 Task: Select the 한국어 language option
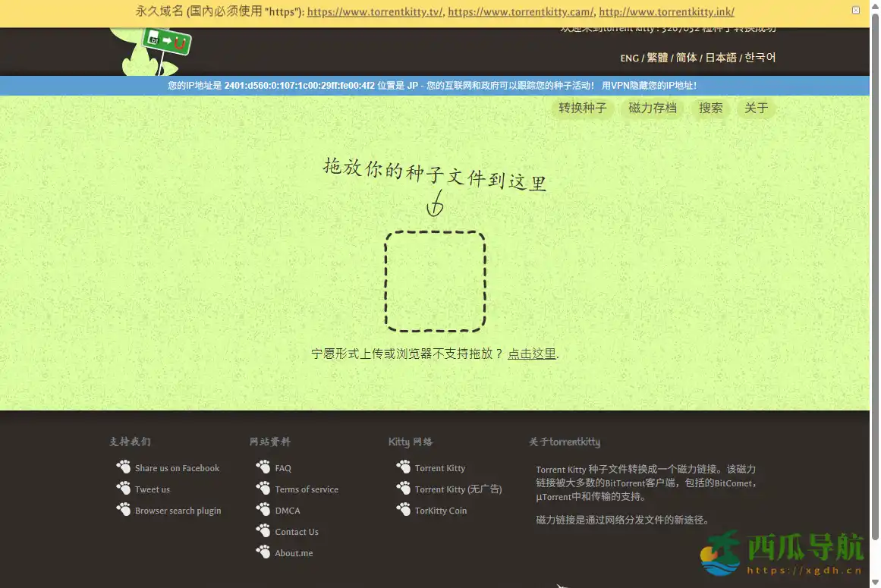tap(759, 58)
